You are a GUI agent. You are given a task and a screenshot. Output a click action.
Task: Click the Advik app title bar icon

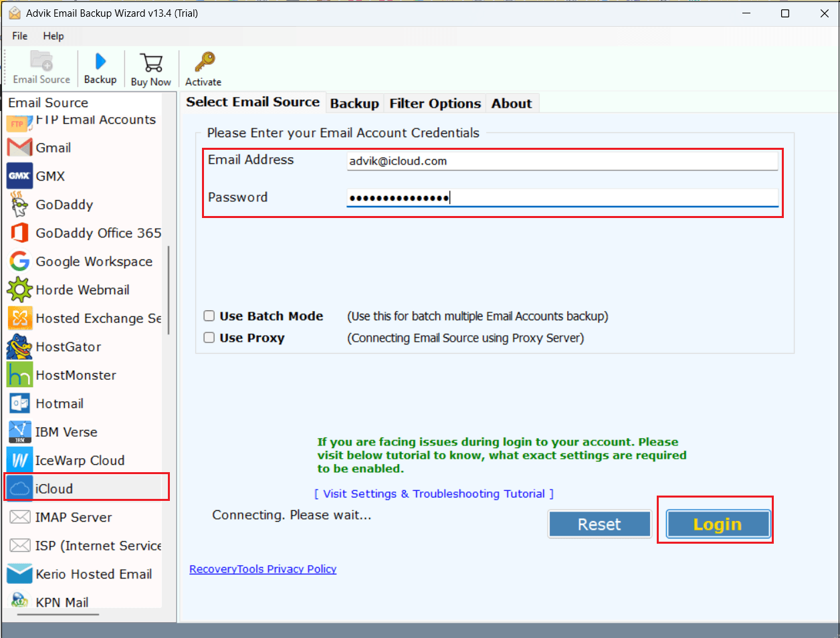(14, 13)
